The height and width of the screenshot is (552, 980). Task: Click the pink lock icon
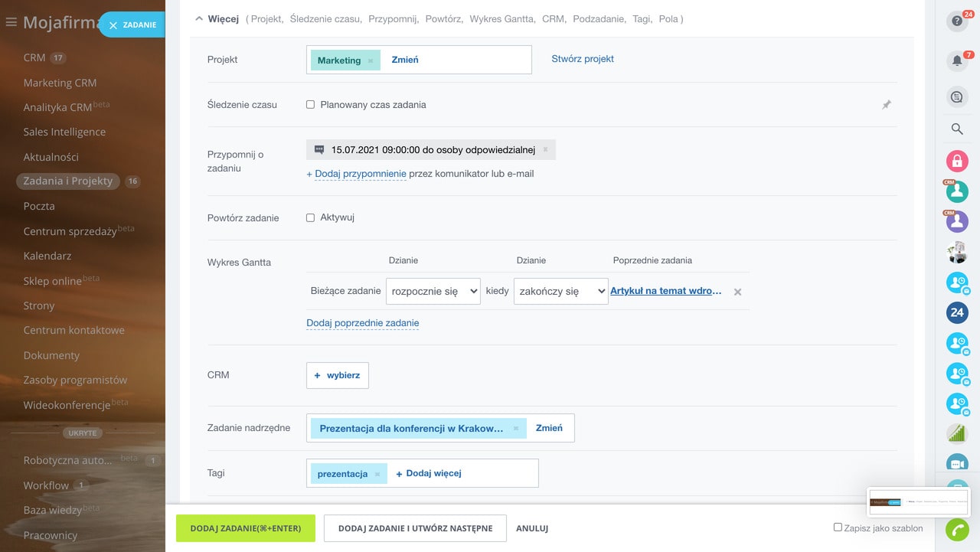pos(957,161)
